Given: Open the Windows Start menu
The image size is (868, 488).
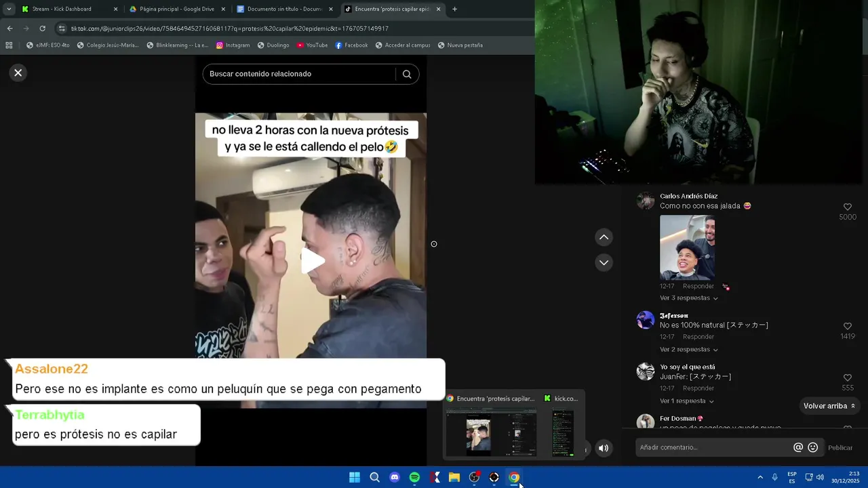Looking at the screenshot, I should 355,477.
